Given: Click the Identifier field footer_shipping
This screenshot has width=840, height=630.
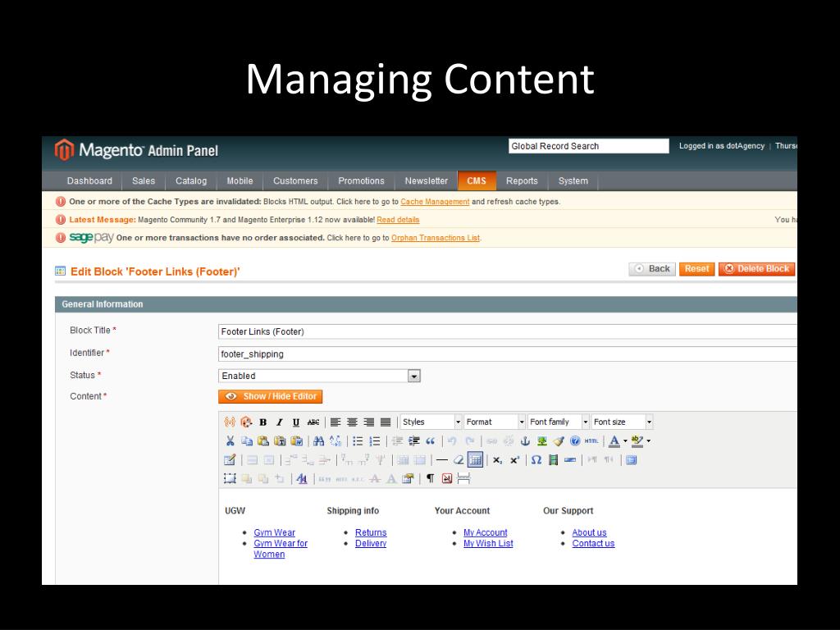Looking at the screenshot, I should [507, 354].
